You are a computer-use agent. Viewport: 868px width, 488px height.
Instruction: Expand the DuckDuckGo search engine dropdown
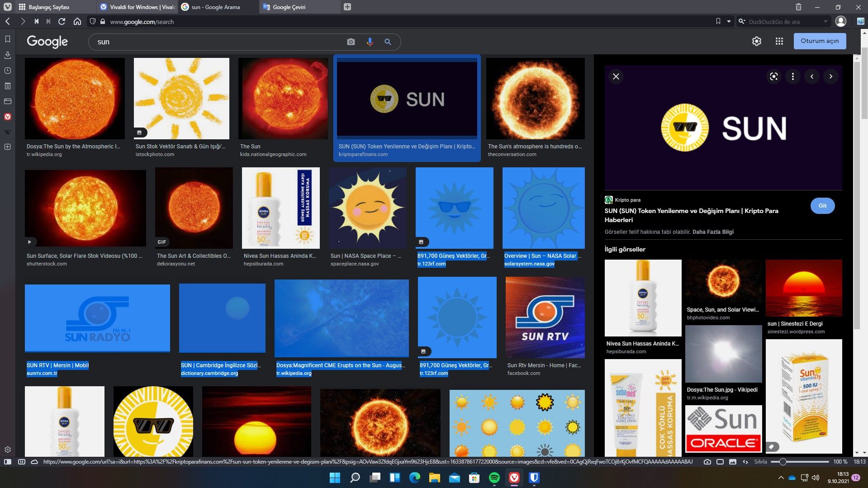point(825,21)
